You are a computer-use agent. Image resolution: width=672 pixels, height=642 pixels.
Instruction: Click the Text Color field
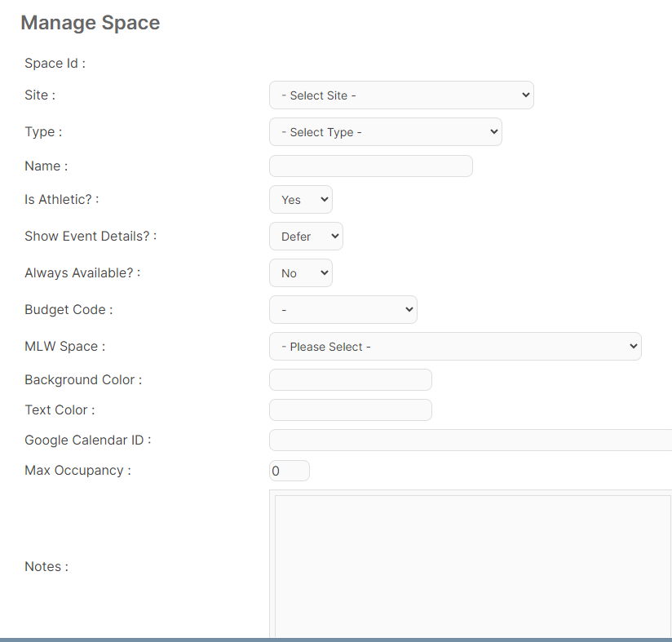pyautogui.click(x=351, y=410)
